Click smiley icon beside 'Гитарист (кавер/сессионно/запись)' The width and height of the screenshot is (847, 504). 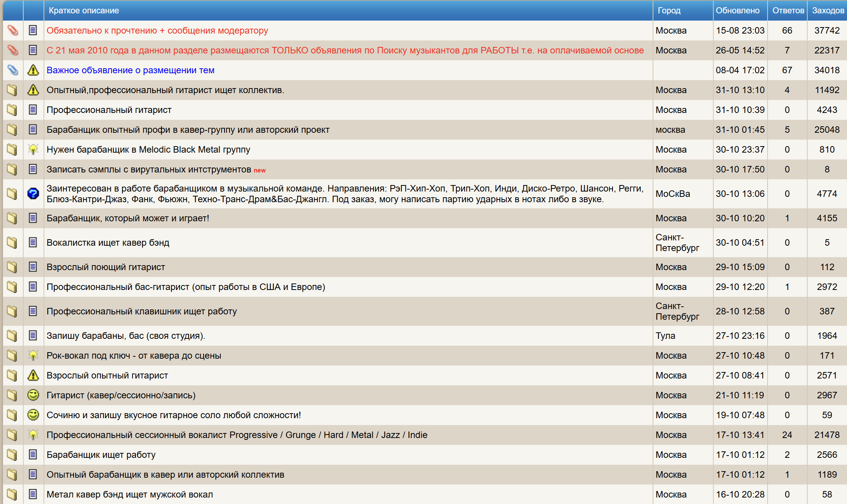33,395
